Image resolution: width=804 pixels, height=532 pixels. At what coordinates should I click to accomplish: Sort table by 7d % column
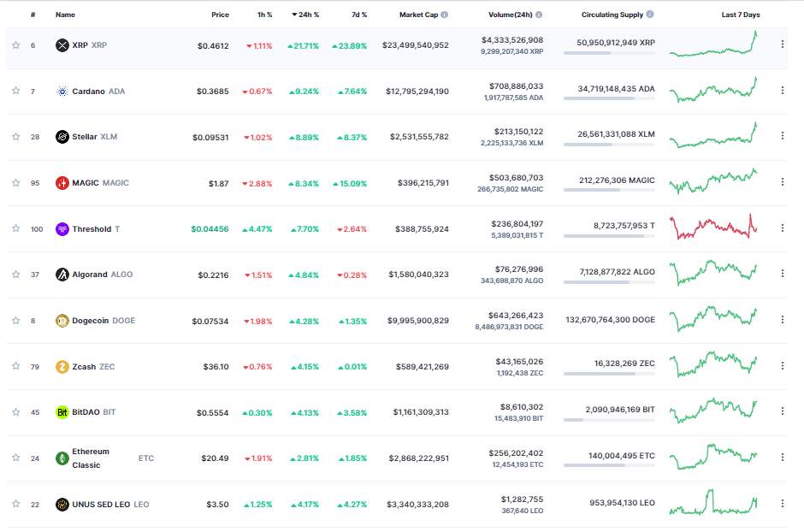(359, 15)
